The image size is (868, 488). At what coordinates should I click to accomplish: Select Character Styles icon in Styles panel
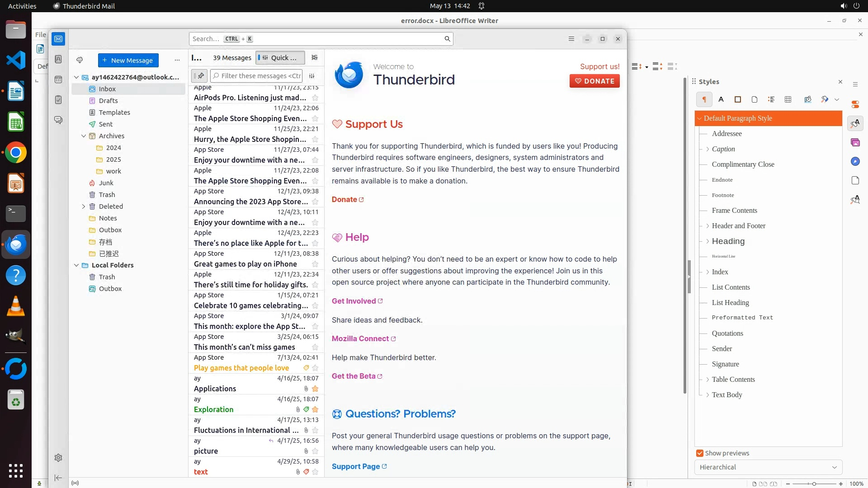tap(721, 99)
